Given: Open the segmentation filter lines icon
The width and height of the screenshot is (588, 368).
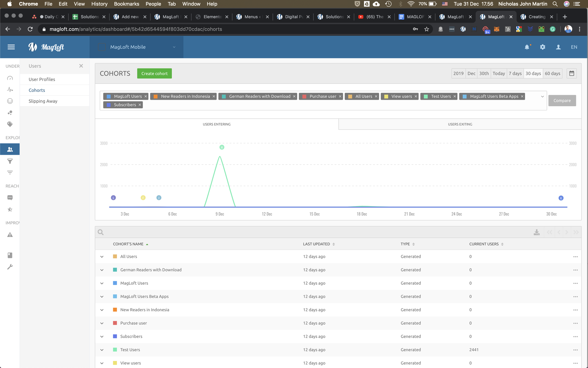Looking at the screenshot, I should 10,173.
